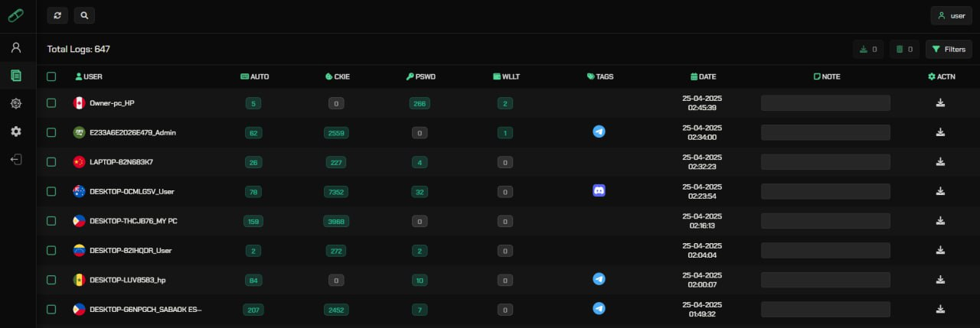This screenshot has height=328, width=980.
Task: Click the trash counter button showing 0
Action: point(904,49)
